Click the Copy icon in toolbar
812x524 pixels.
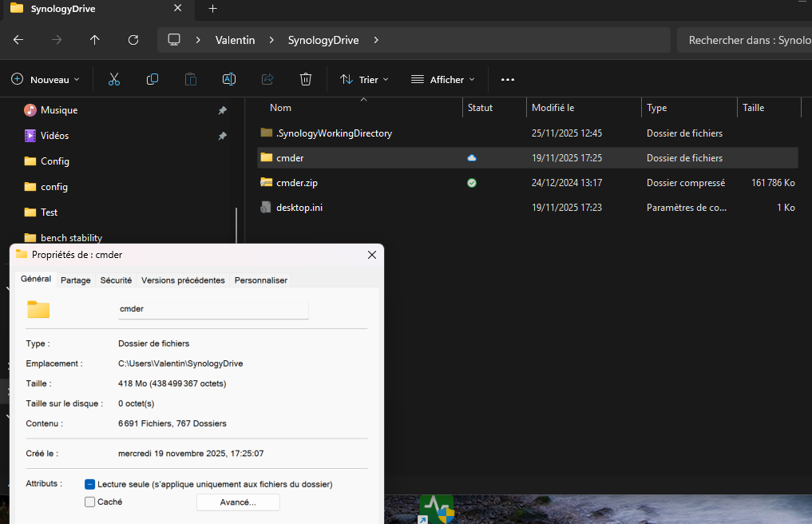[152, 79]
